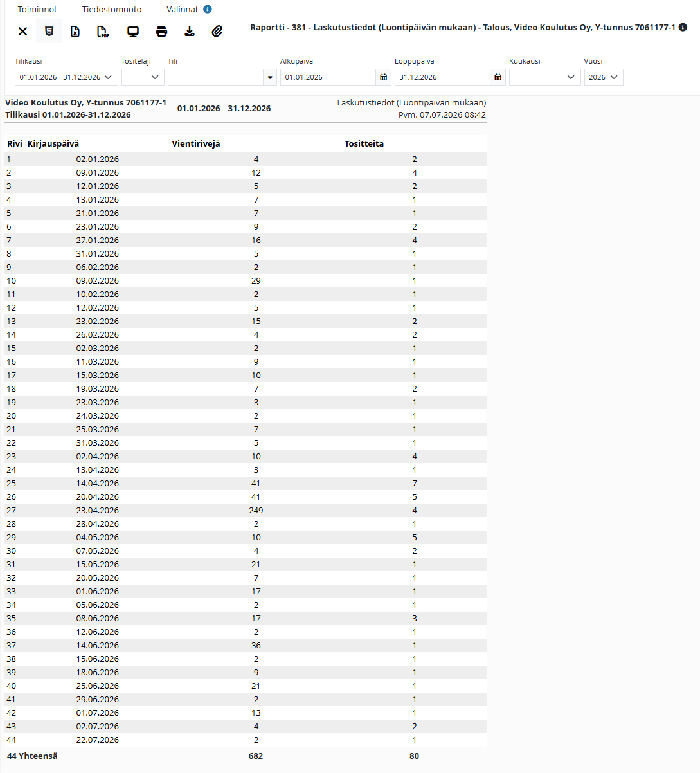Expand the Kuukausi dropdown
The width and height of the screenshot is (700, 773).
pyautogui.click(x=545, y=77)
